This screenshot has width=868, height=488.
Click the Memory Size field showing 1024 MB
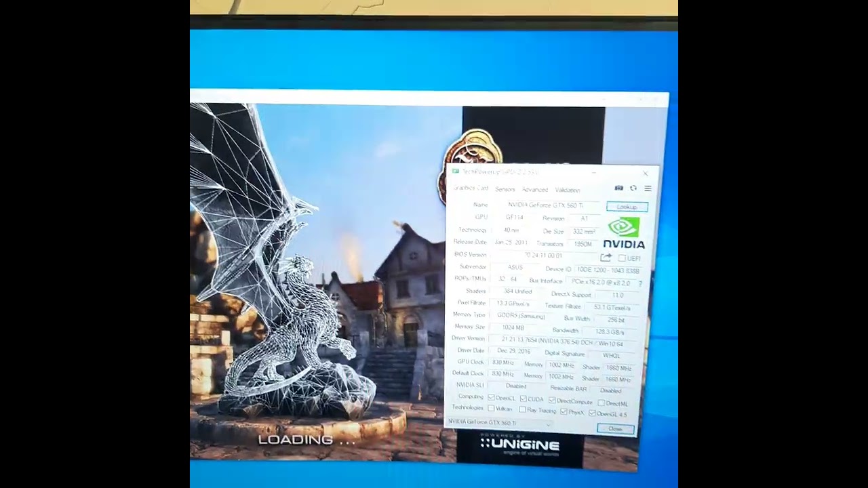click(x=513, y=327)
